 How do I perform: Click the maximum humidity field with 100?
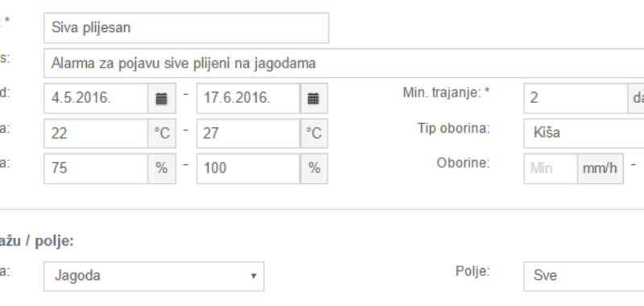click(x=249, y=168)
